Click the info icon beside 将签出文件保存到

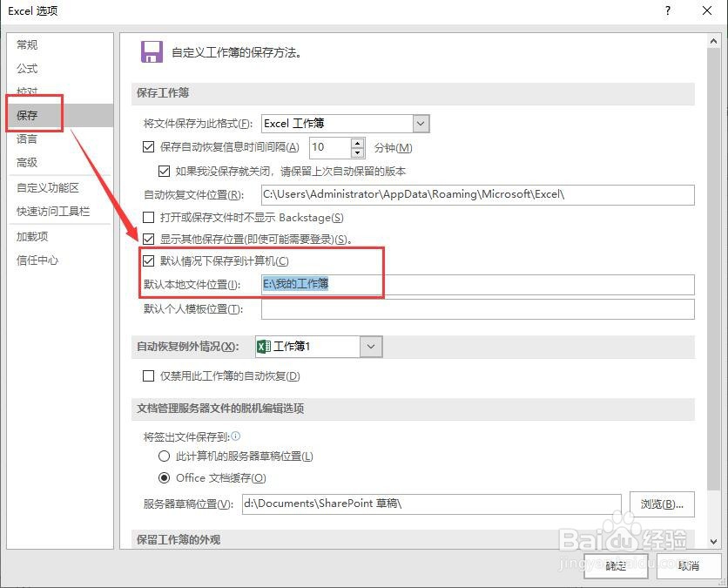click(x=236, y=436)
